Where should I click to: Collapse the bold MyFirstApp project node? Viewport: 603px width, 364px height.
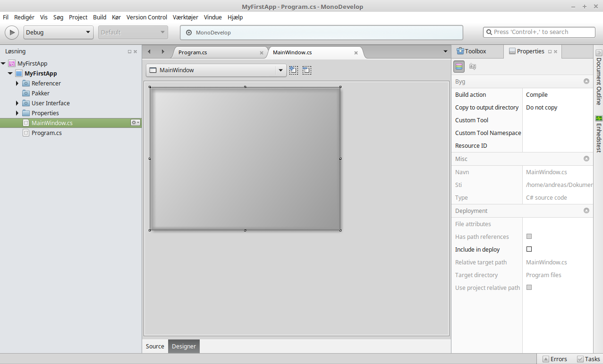coord(10,73)
